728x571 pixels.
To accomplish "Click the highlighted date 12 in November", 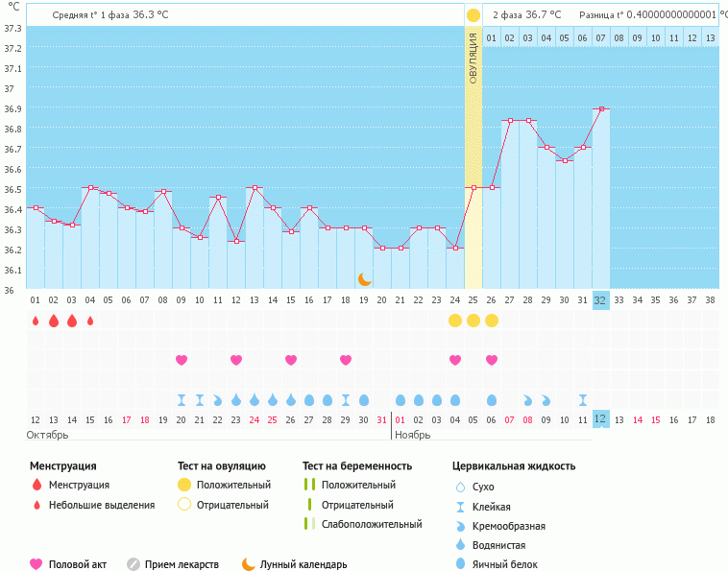I will click(600, 419).
